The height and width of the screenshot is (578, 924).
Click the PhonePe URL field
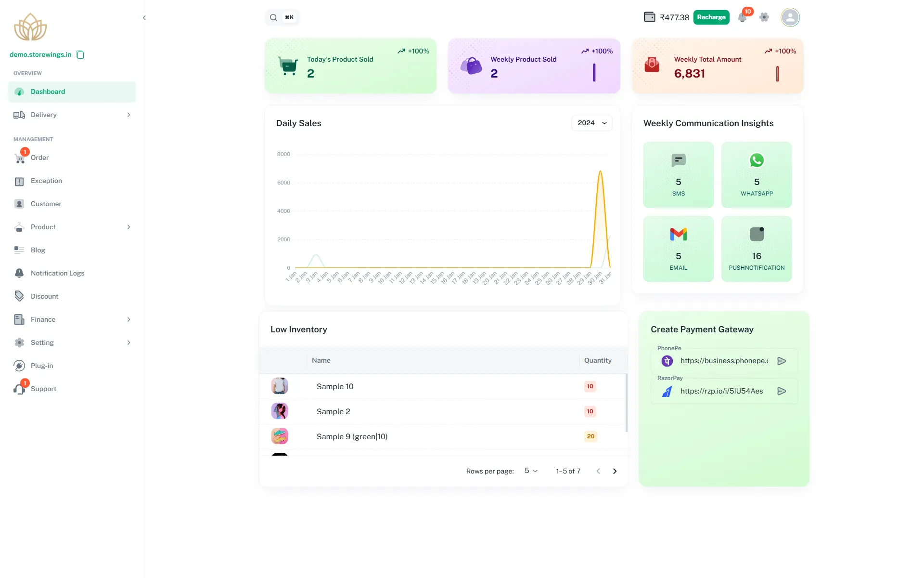point(724,361)
